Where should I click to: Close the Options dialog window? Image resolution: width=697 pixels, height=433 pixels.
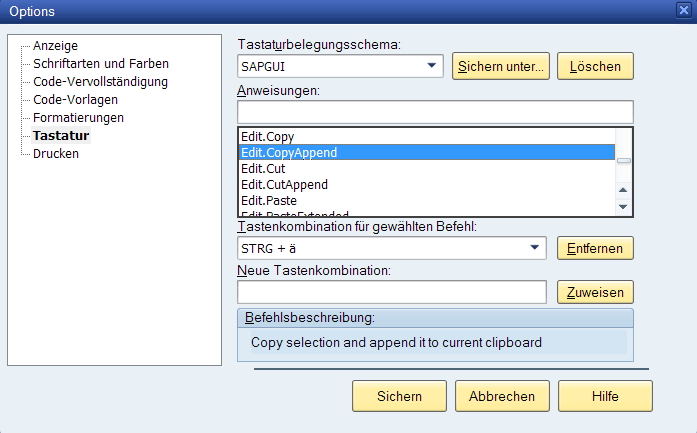pyautogui.click(x=683, y=10)
